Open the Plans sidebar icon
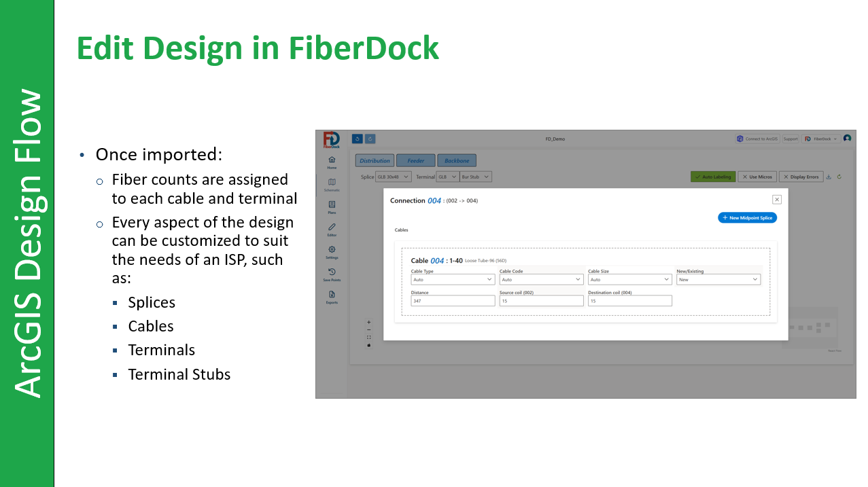Image resolution: width=868 pixels, height=487 pixels. pos(332,204)
